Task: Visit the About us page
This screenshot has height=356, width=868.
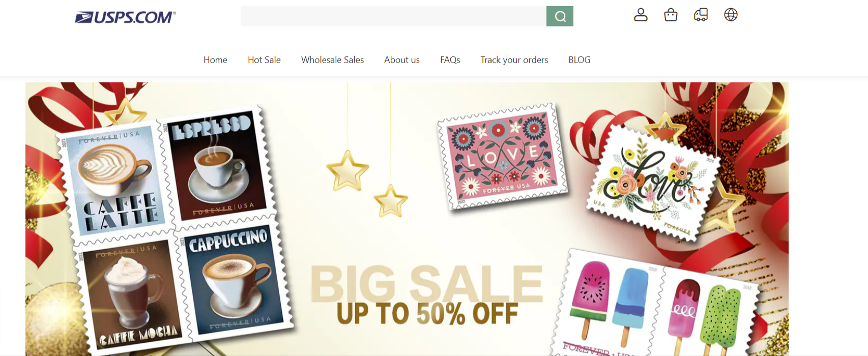Action: (402, 60)
